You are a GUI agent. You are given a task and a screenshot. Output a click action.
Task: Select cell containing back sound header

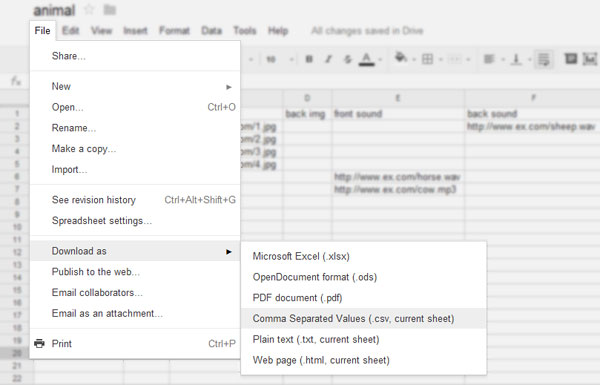point(532,114)
